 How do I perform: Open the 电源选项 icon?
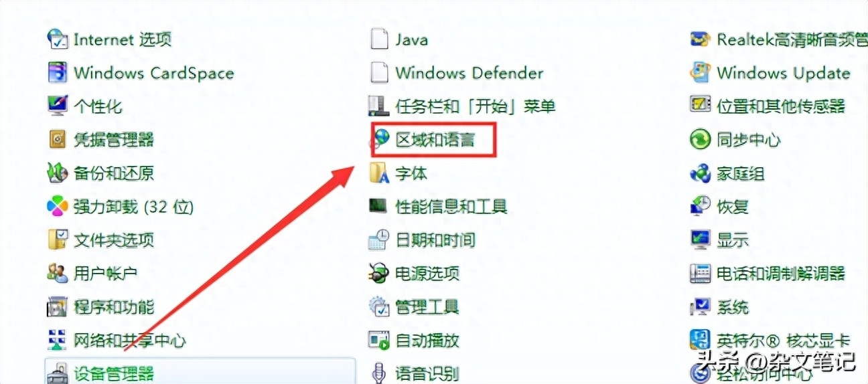(x=380, y=273)
